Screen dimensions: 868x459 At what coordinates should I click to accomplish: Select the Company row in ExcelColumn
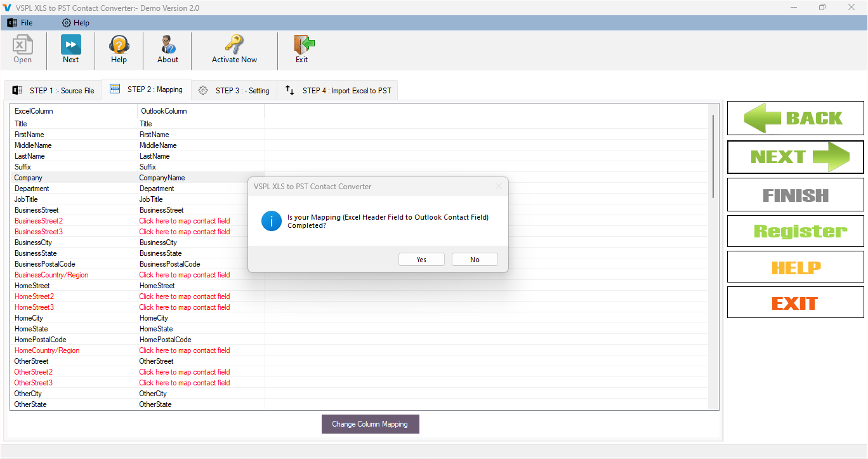[29, 178]
